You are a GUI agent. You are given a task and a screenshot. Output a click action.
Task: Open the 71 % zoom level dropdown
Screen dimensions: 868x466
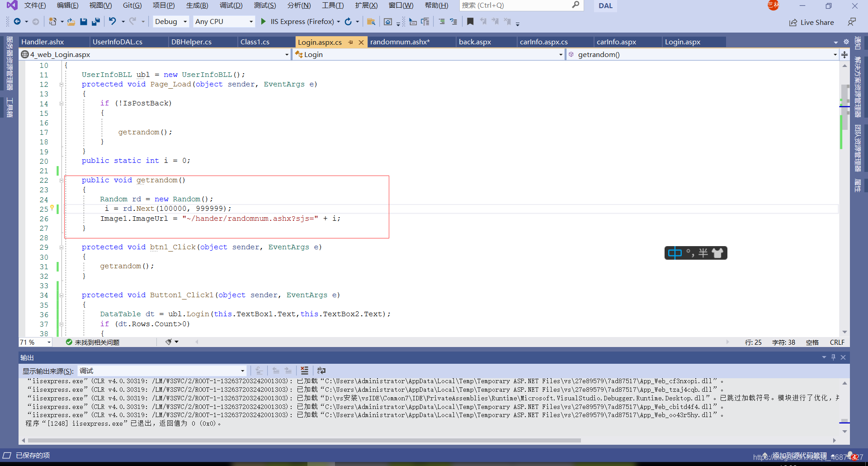click(x=36, y=342)
